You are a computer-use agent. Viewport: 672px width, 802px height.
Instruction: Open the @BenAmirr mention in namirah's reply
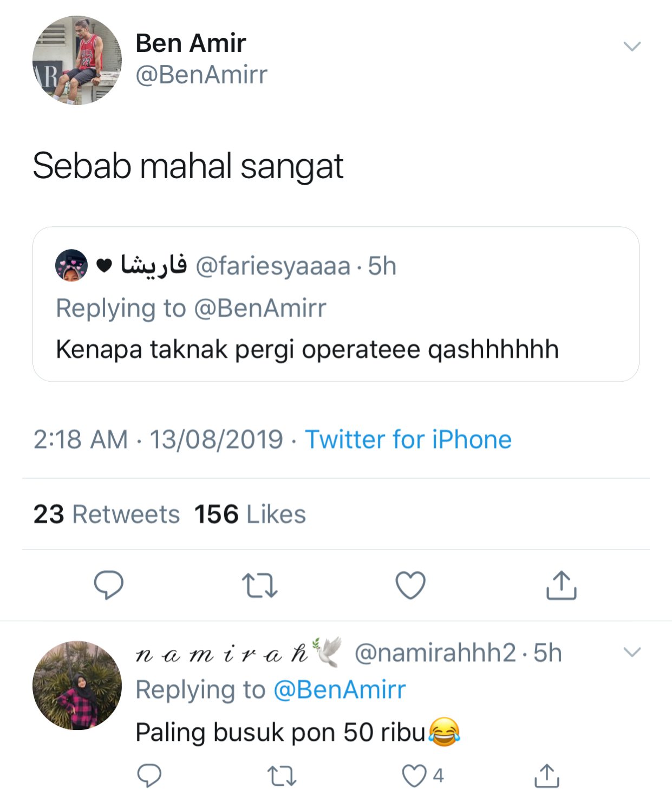click(340, 690)
